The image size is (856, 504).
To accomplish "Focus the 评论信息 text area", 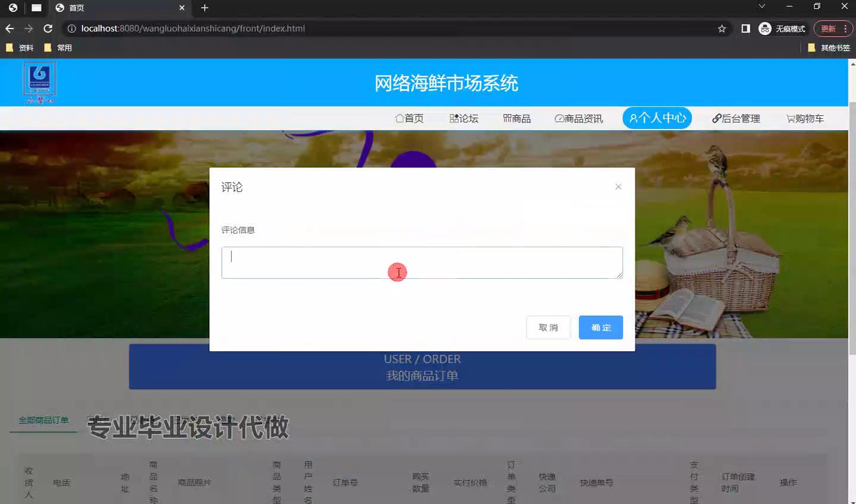I will [421, 263].
